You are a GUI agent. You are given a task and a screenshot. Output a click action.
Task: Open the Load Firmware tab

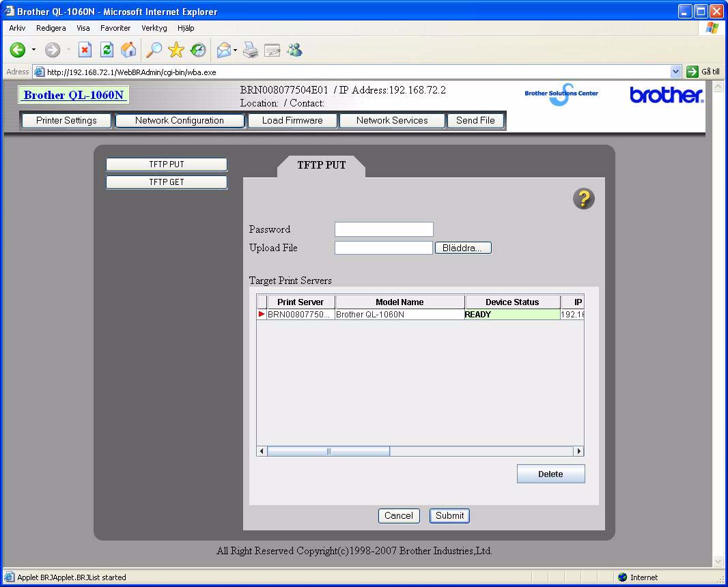point(292,121)
